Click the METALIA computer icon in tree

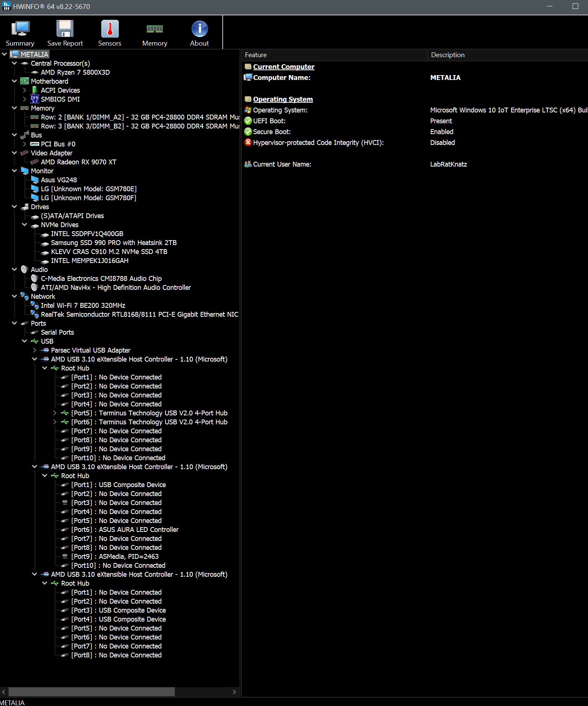click(x=15, y=54)
